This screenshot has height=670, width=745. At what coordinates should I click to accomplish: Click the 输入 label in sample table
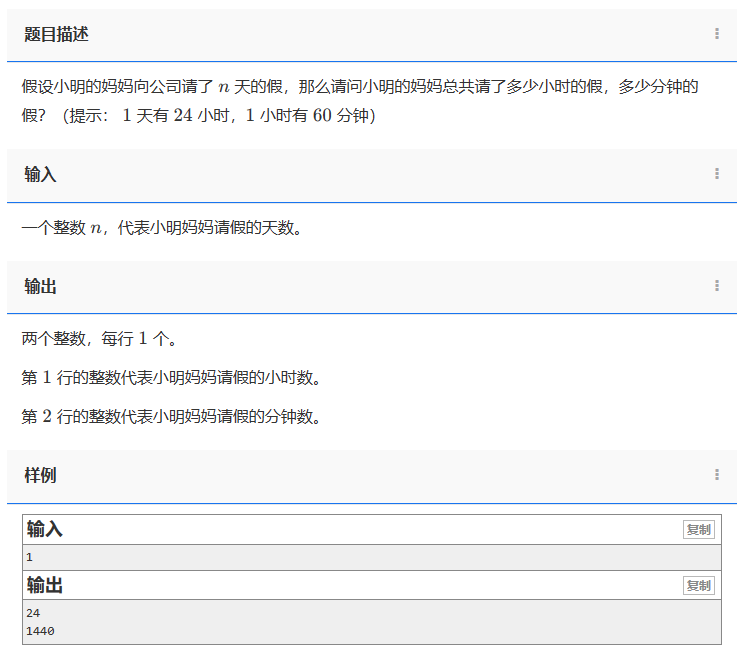coord(44,529)
